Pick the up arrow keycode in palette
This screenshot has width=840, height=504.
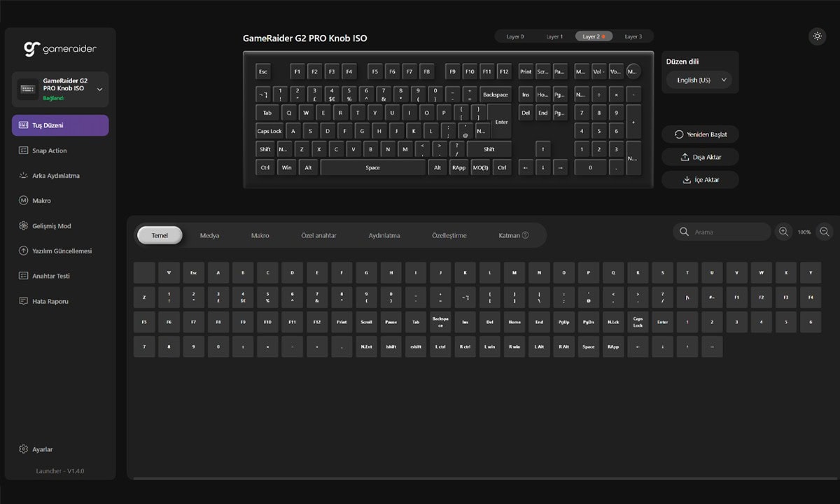click(687, 346)
